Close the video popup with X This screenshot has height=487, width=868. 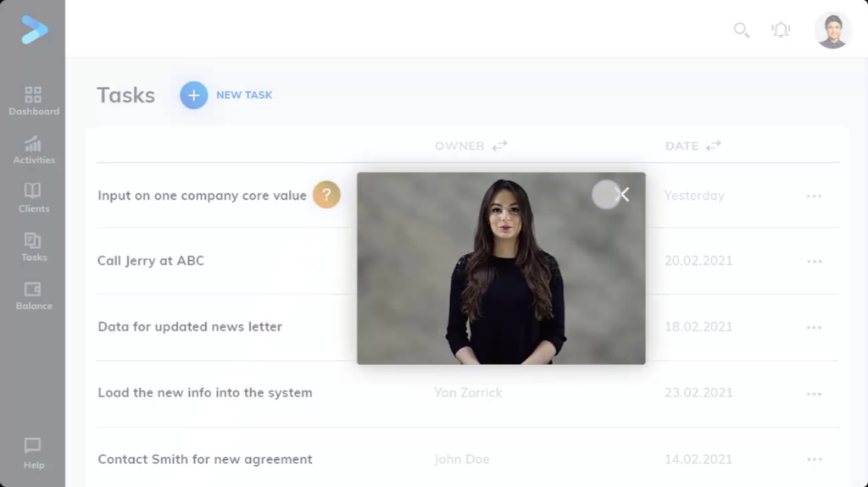pos(623,194)
